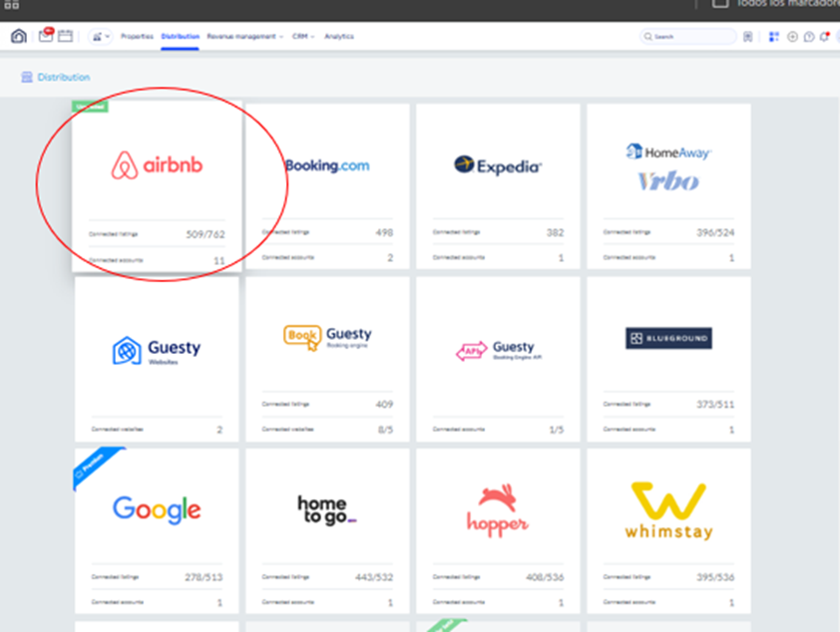This screenshot has height=632, width=840.
Task: Open the calendar icon in top bar
Action: point(66,37)
